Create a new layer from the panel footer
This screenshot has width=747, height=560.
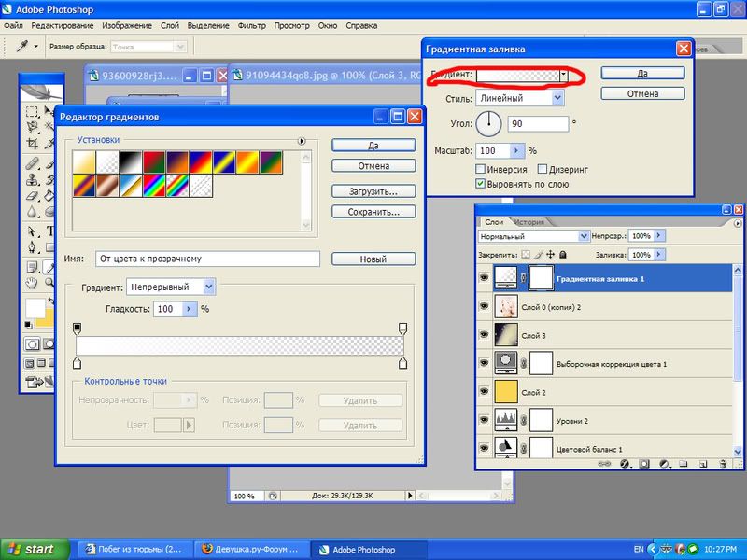coord(703,464)
